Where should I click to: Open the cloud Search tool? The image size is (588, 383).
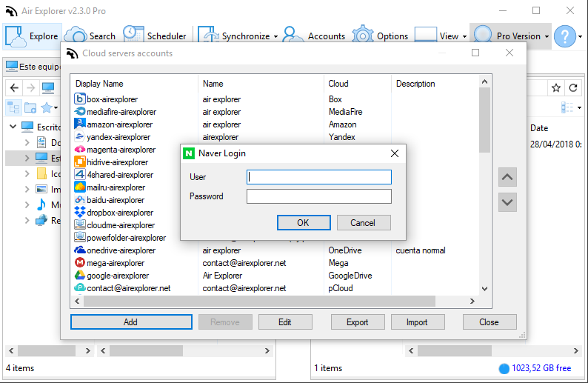90,36
